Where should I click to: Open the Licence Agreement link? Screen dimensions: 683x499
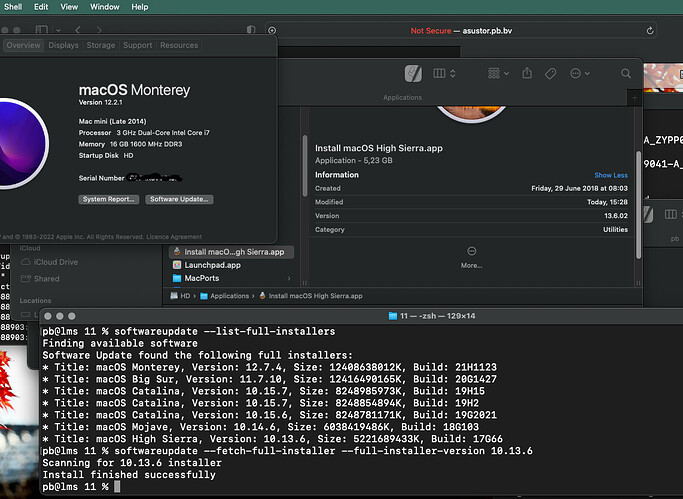tap(174, 237)
